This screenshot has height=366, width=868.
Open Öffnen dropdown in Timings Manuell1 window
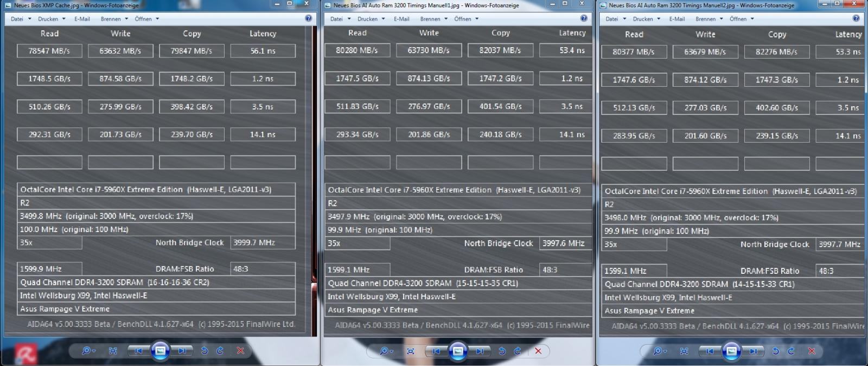[x=467, y=19]
